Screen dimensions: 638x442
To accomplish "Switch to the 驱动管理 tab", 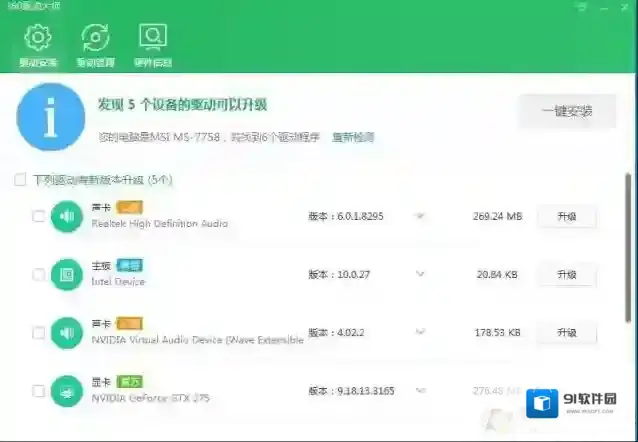I will click(x=95, y=46).
